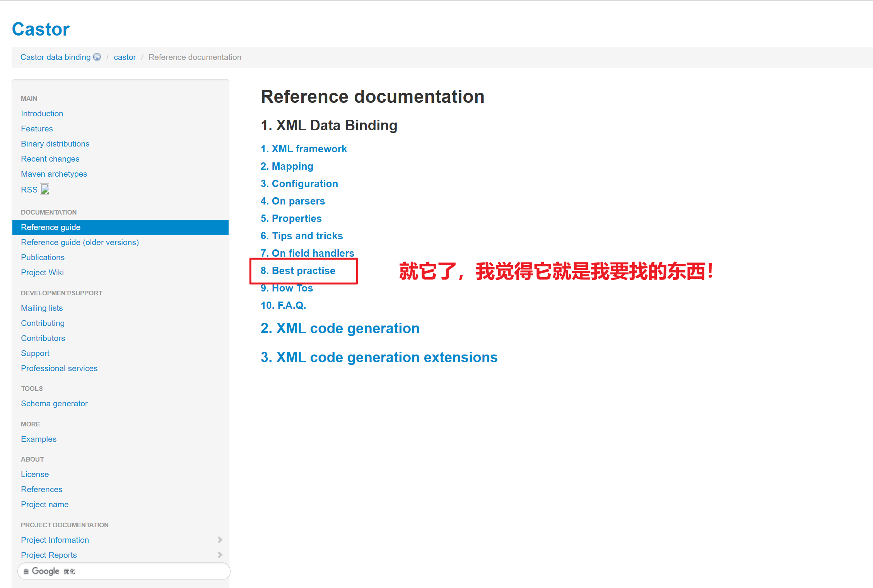Open Support page
This screenshot has width=873, height=588.
35,353
